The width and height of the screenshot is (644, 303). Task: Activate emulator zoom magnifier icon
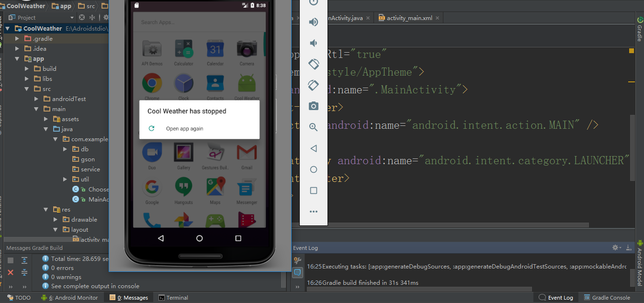(x=314, y=127)
